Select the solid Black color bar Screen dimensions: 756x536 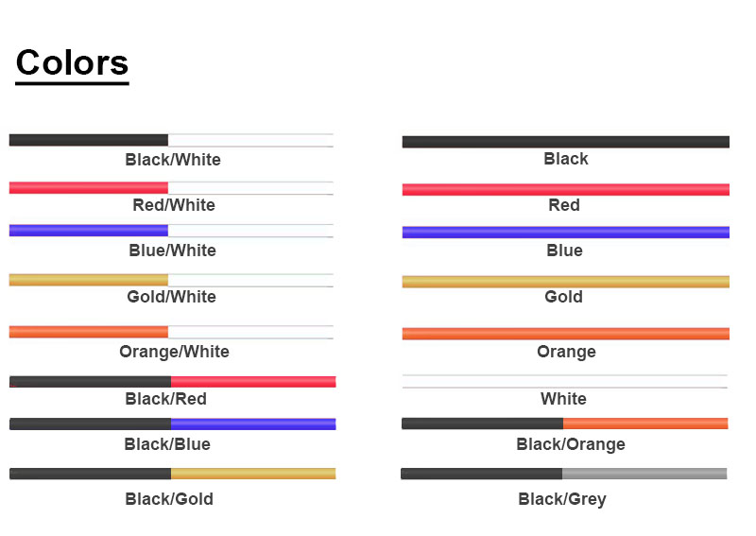point(565,142)
